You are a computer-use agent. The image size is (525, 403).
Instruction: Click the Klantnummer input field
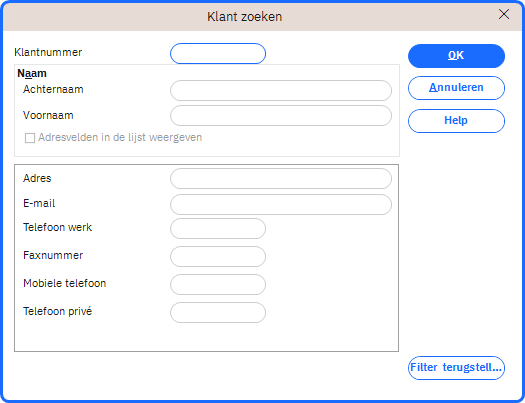(x=218, y=54)
